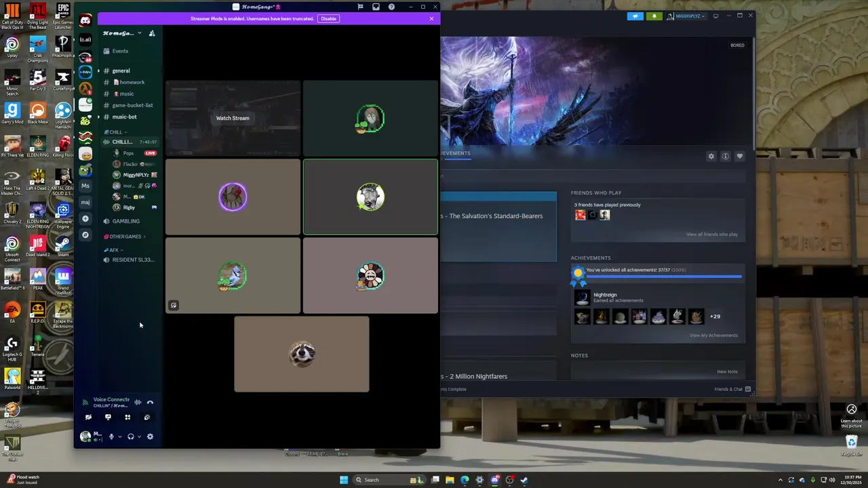Open Palworld desktop shortcut
The image size is (868, 488).
pyautogui.click(x=12, y=378)
